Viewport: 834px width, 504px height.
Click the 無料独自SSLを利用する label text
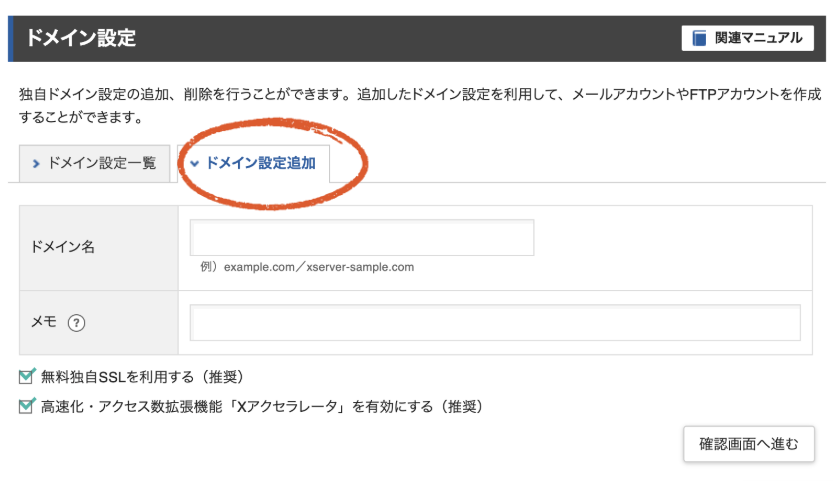[141, 377]
